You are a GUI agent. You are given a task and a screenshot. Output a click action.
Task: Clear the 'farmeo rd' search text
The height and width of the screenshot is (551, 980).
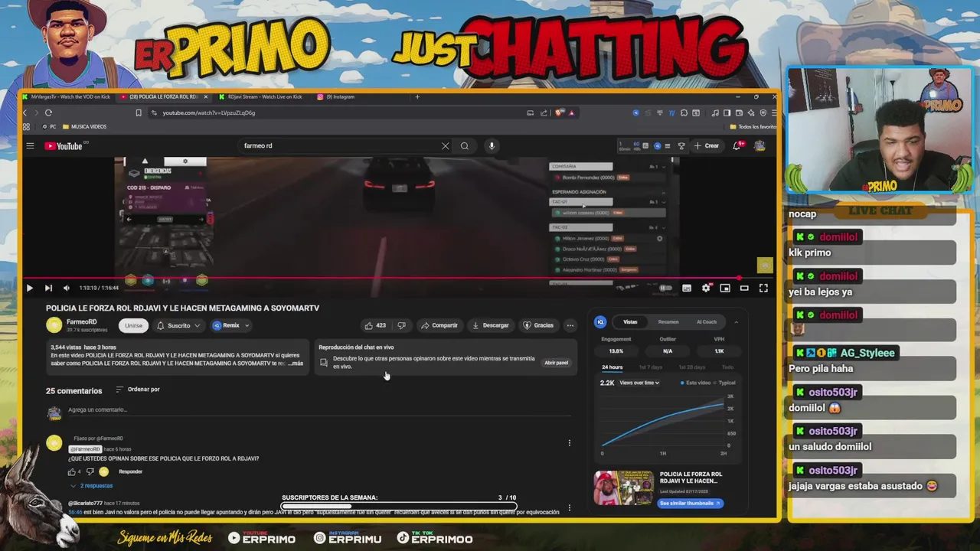(445, 145)
